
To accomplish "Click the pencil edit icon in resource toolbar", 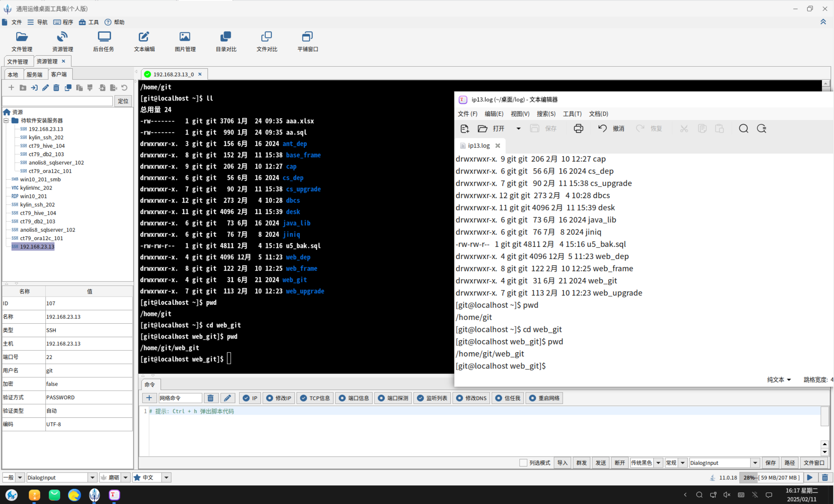I will pyautogui.click(x=45, y=88).
